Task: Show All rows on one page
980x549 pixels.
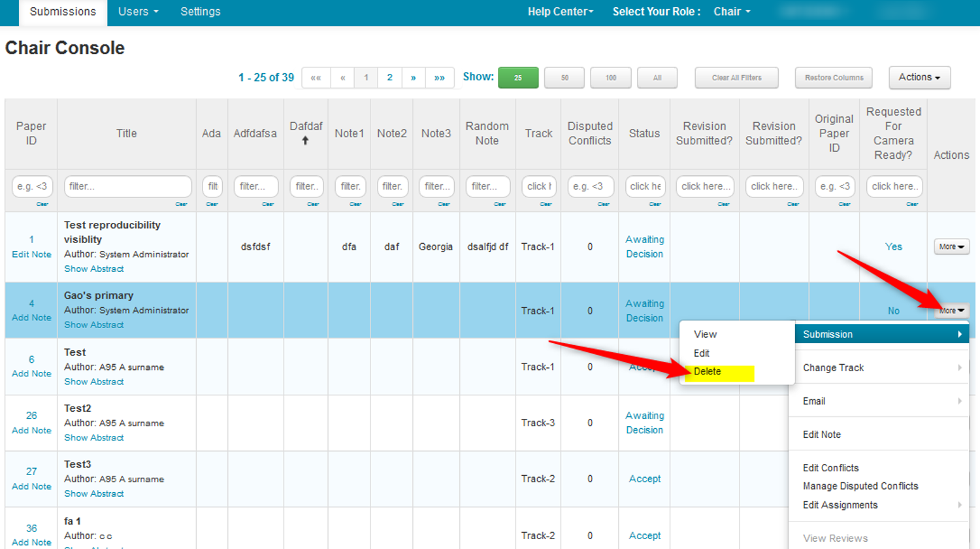Action: [657, 78]
